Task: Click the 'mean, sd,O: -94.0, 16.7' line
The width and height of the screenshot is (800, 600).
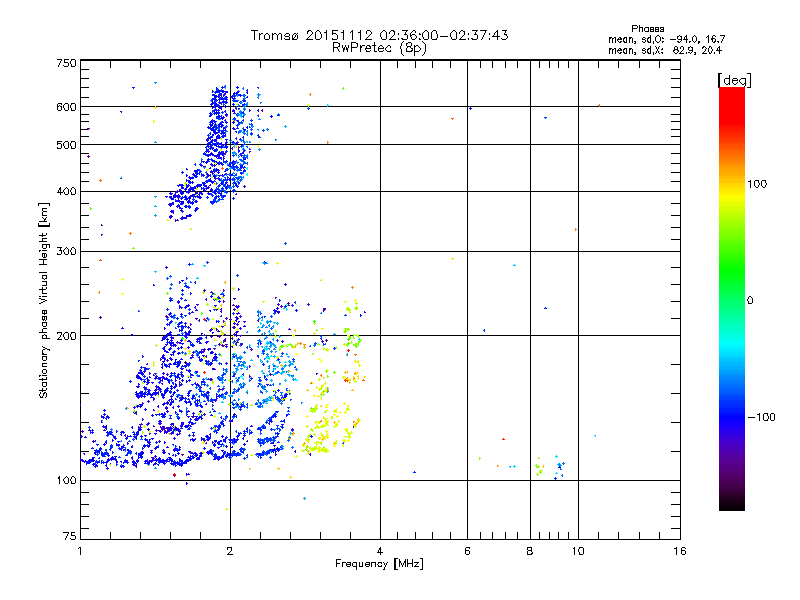Action: 667,40
